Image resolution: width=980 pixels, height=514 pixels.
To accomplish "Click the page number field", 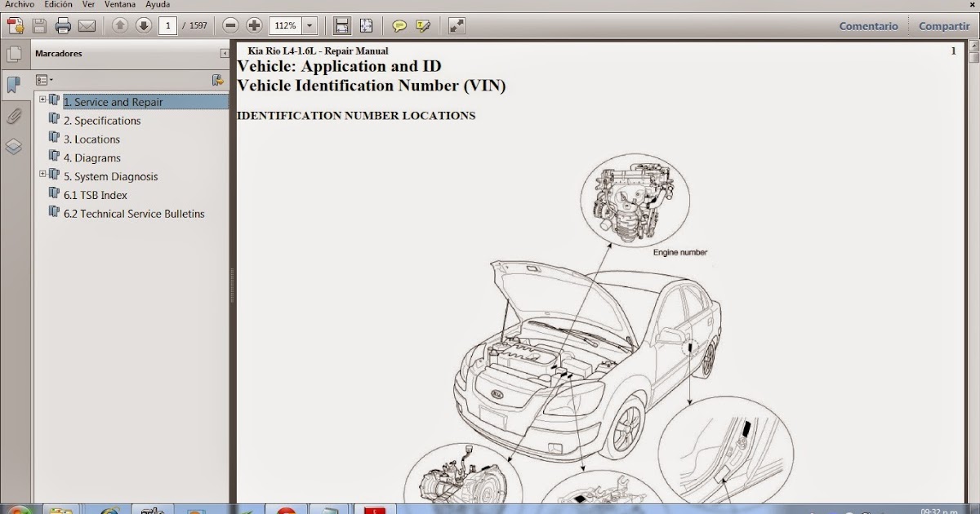I will [x=167, y=25].
